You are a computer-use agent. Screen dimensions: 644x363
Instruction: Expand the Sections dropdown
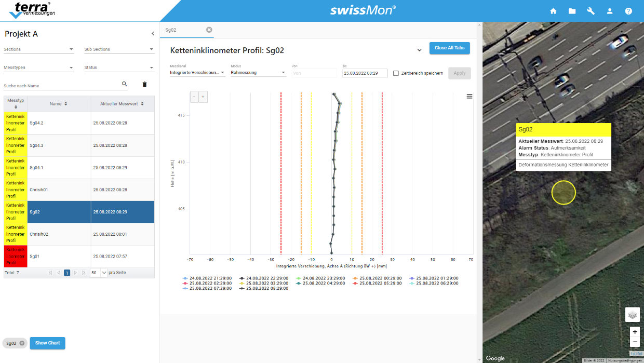39,49
